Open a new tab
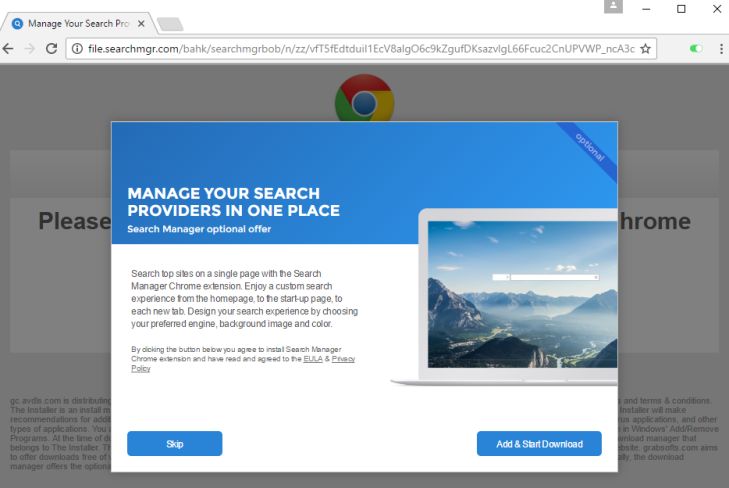Image resolution: width=729 pixels, height=488 pixels. pos(170,24)
